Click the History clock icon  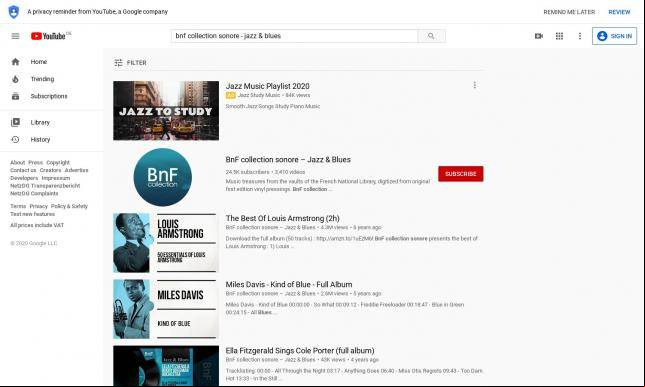tap(15, 140)
